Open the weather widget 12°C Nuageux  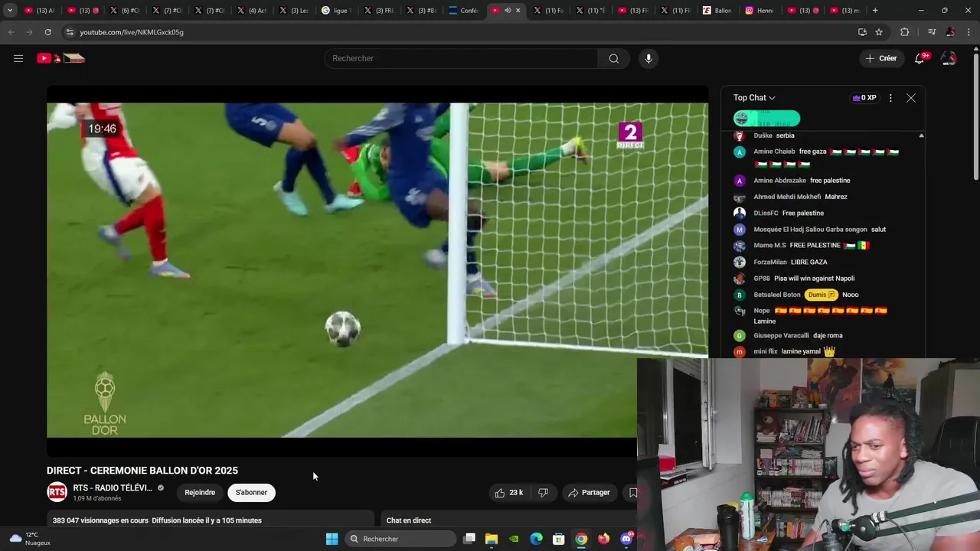(29, 539)
